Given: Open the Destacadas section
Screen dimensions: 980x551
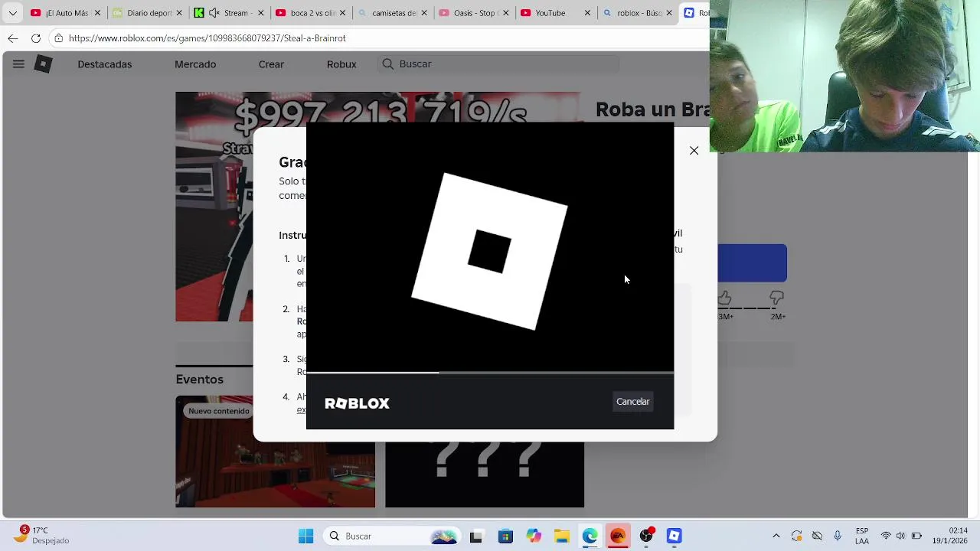Looking at the screenshot, I should click(x=104, y=64).
